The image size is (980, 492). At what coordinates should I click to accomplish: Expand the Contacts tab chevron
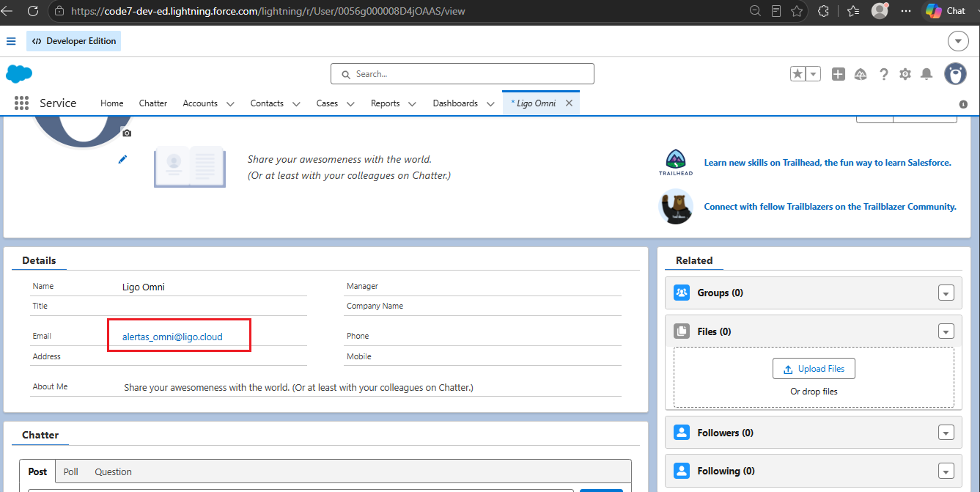pos(296,104)
